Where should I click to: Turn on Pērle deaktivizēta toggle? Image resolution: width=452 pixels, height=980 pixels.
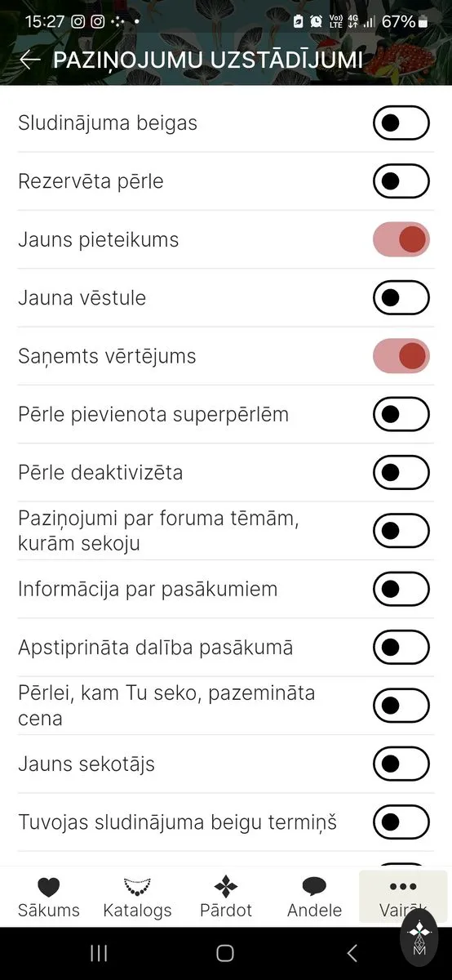tap(401, 472)
